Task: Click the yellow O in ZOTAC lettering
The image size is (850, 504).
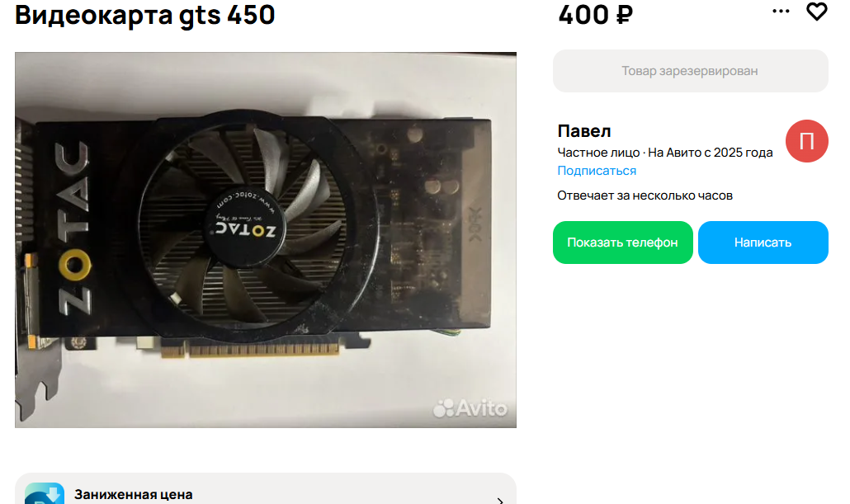Action: click(x=74, y=266)
